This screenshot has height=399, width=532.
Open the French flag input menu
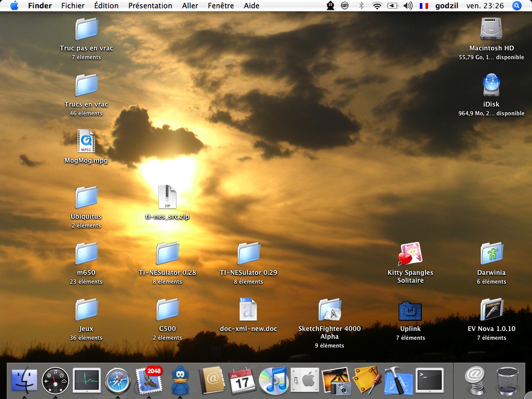tap(424, 6)
